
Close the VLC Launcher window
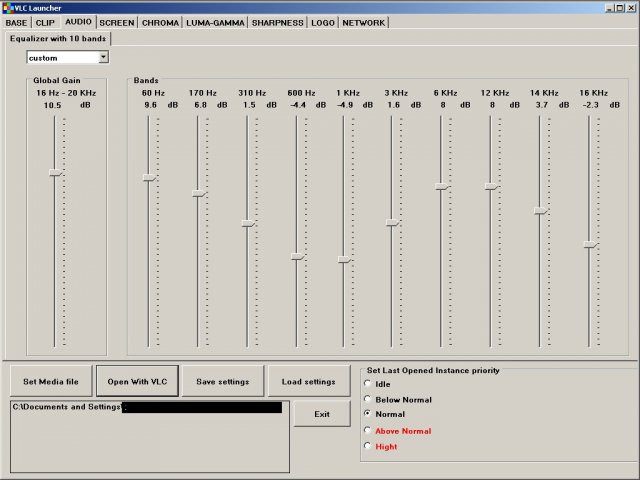[x=631, y=8]
